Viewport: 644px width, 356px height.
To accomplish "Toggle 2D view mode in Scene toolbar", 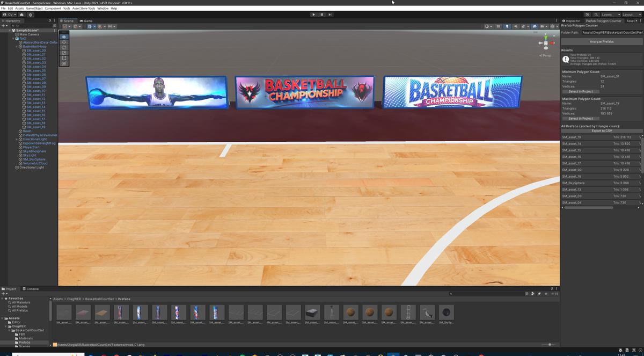I will 499,26.
